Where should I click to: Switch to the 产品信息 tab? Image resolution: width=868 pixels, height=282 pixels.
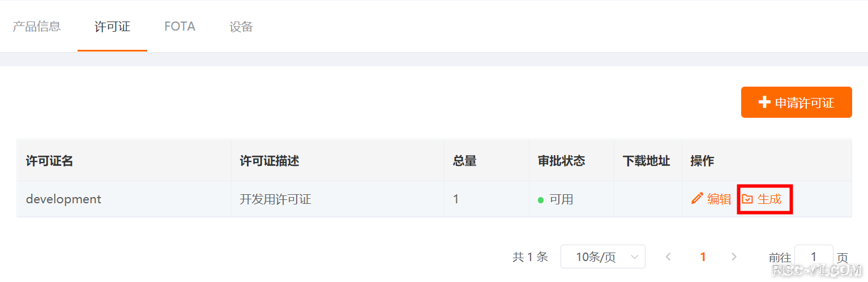(37, 26)
